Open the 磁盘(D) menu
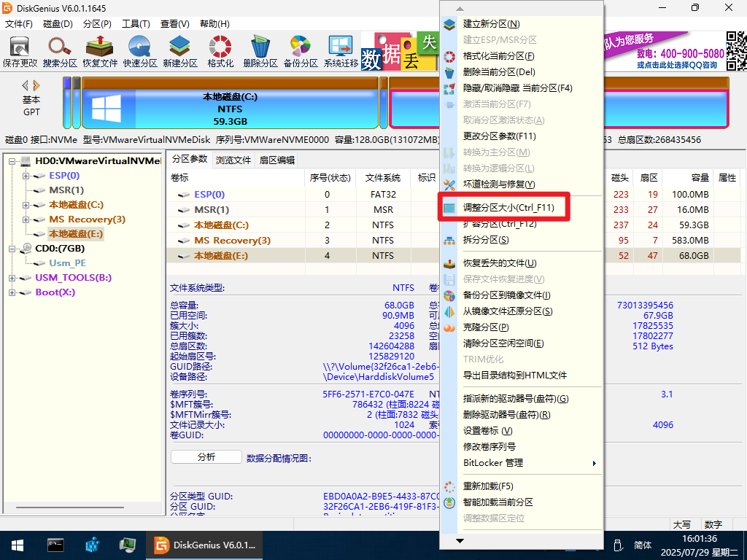Viewport: 747px width, 560px height. pos(58,24)
